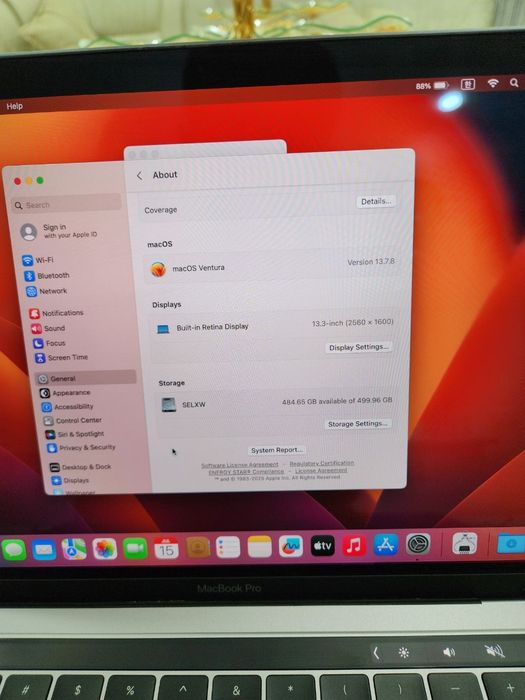Open Screen Time settings in sidebar
This screenshot has width=525, height=700.
point(62,357)
